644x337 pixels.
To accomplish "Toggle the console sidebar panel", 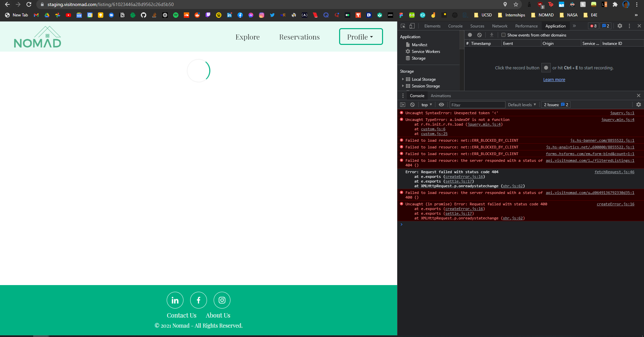I will click(403, 105).
